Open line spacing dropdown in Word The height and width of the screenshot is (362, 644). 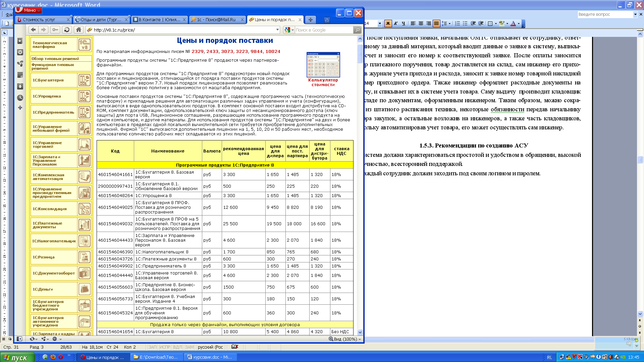pos(449,23)
